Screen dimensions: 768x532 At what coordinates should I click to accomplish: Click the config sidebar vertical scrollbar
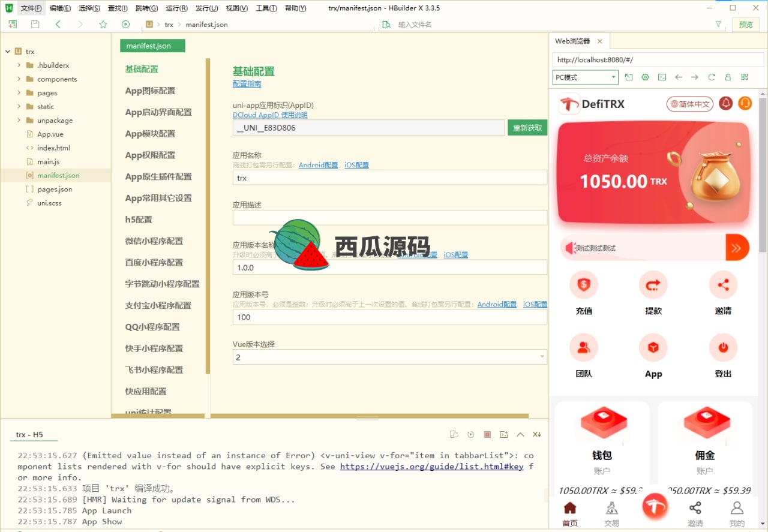click(208, 216)
